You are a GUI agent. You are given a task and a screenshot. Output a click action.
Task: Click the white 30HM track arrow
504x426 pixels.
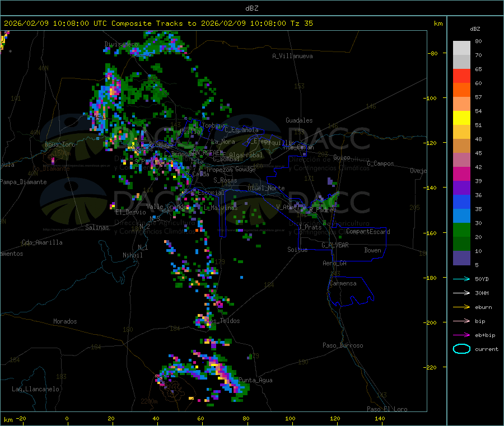click(x=461, y=293)
